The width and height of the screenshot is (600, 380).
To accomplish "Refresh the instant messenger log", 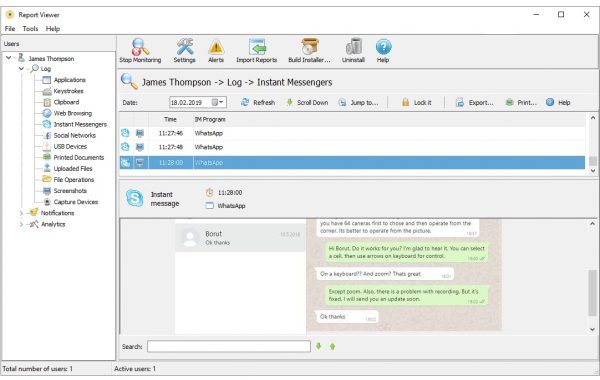I will 258,103.
